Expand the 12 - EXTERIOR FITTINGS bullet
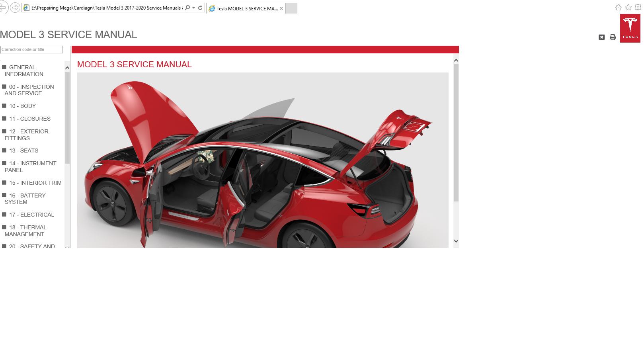 pyautogui.click(x=4, y=131)
